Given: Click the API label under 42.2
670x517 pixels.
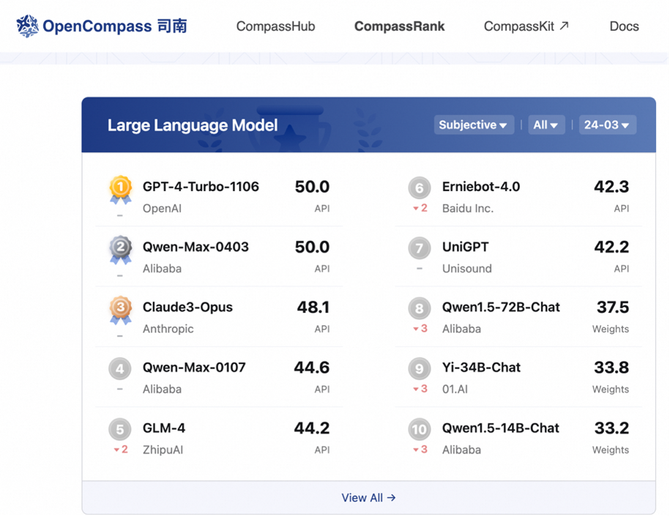Looking at the screenshot, I should pyautogui.click(x=621, y=269).
